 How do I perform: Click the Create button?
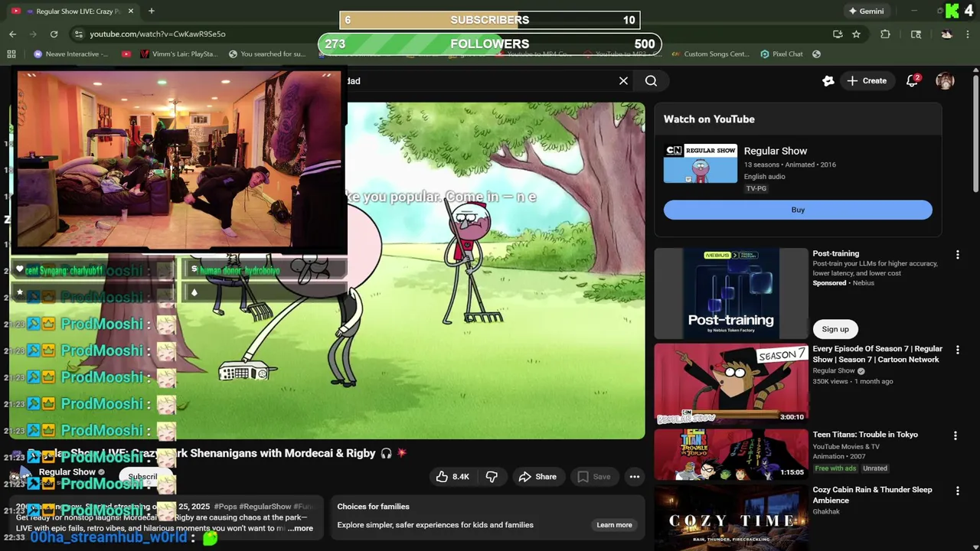pos(866,80)
